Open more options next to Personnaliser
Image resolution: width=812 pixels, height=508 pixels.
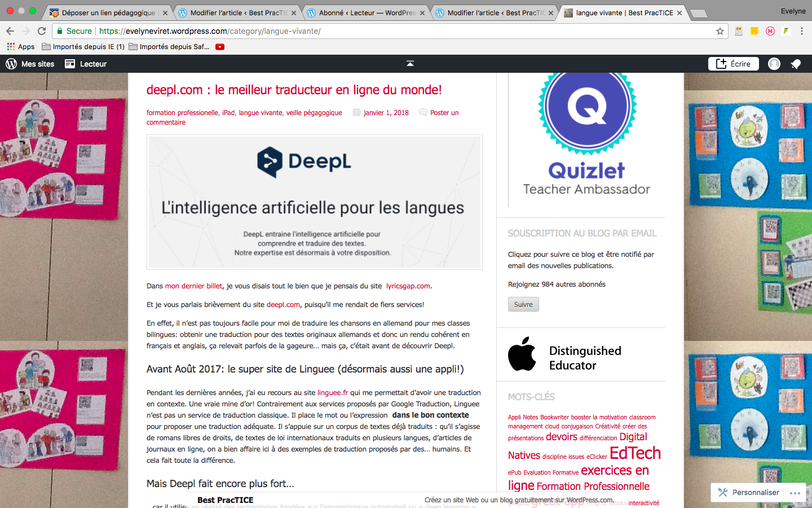pos(795,493)
